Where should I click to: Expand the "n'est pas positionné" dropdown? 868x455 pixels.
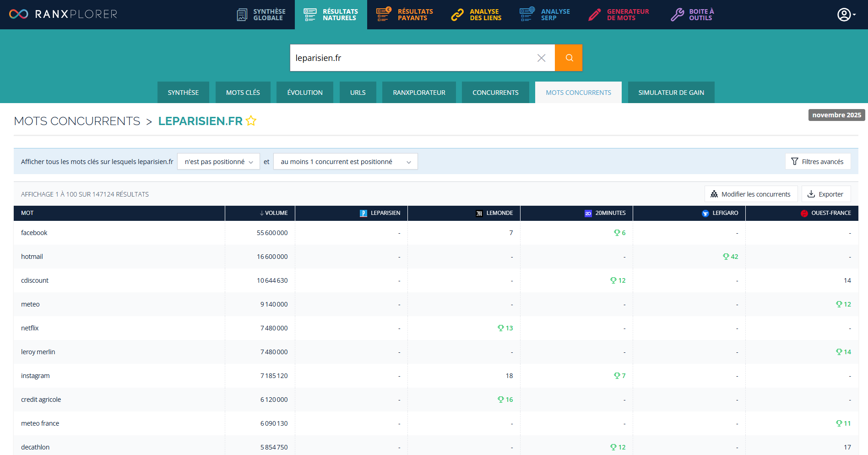[218, 162]
